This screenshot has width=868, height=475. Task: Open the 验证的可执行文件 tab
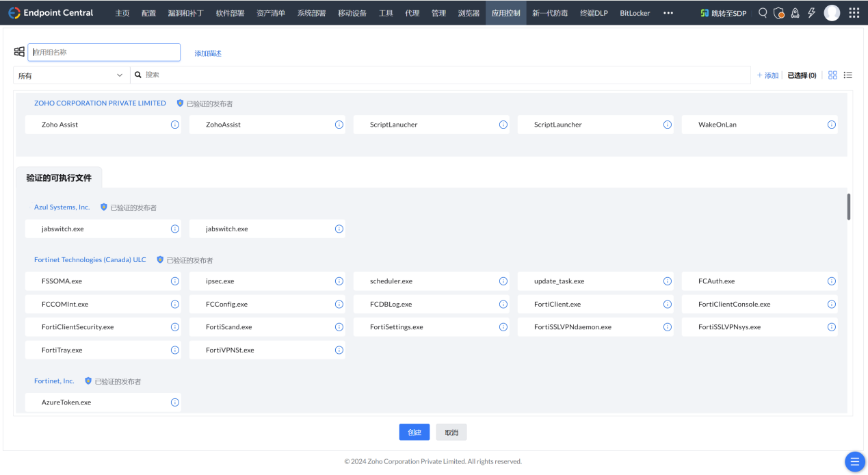(59, 178)
